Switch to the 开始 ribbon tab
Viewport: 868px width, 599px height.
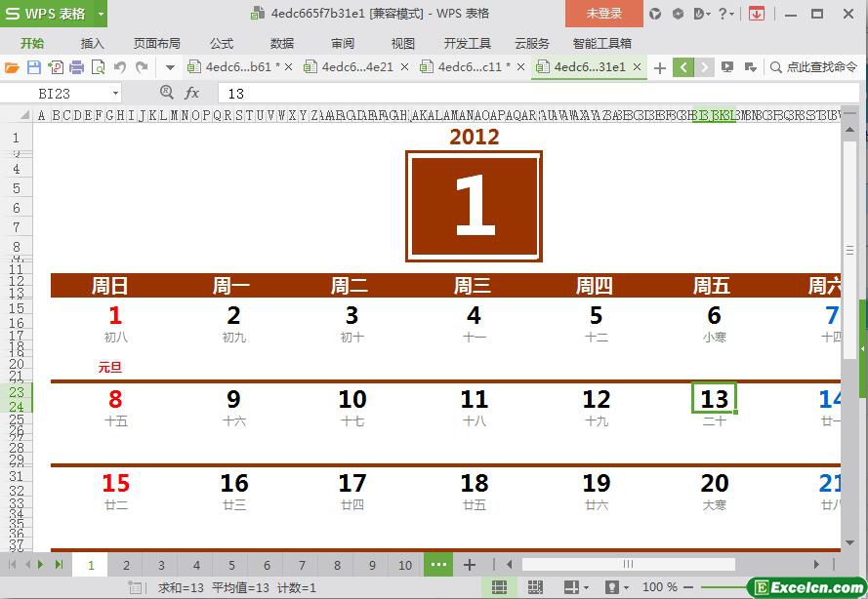(32, 43)
